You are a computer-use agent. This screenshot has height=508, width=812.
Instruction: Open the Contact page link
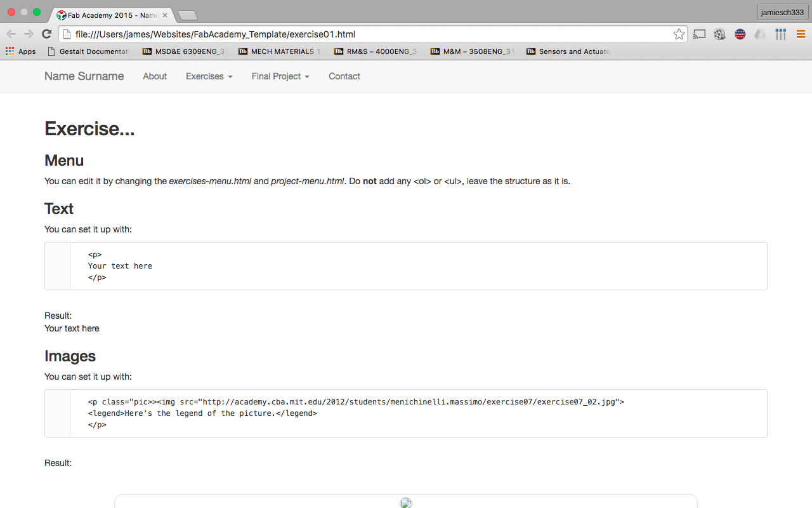[344, 76]
